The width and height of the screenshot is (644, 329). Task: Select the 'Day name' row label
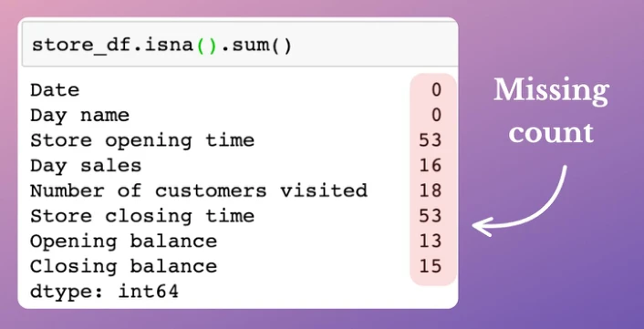[x=79, y=115]
